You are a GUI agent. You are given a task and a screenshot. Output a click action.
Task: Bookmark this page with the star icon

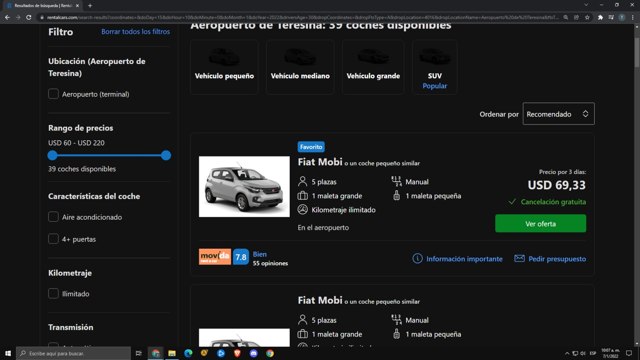pyautogui.click(x=587, y=18)
